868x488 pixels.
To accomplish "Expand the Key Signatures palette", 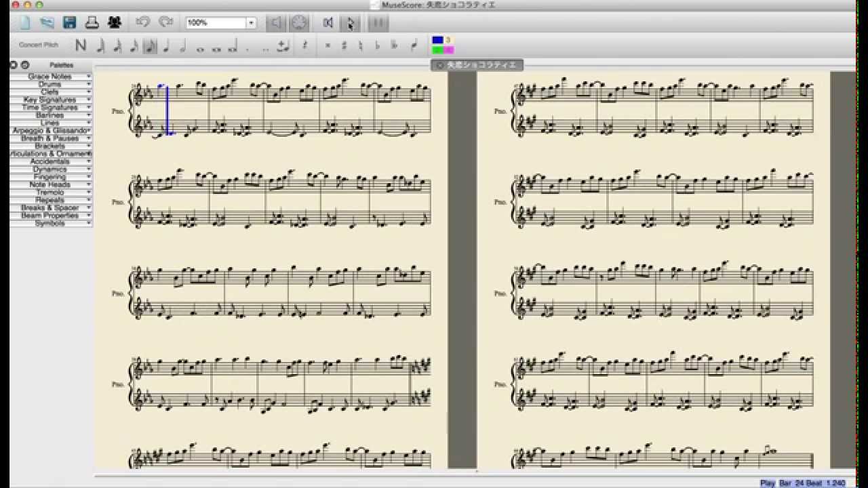I will [x=51, y=100].
